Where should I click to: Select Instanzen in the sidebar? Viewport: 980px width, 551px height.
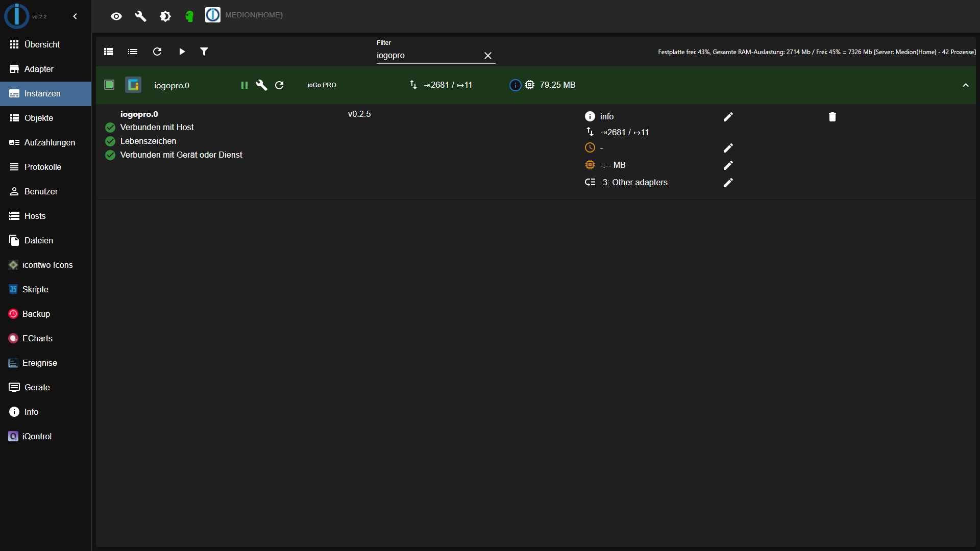(46, 93)
